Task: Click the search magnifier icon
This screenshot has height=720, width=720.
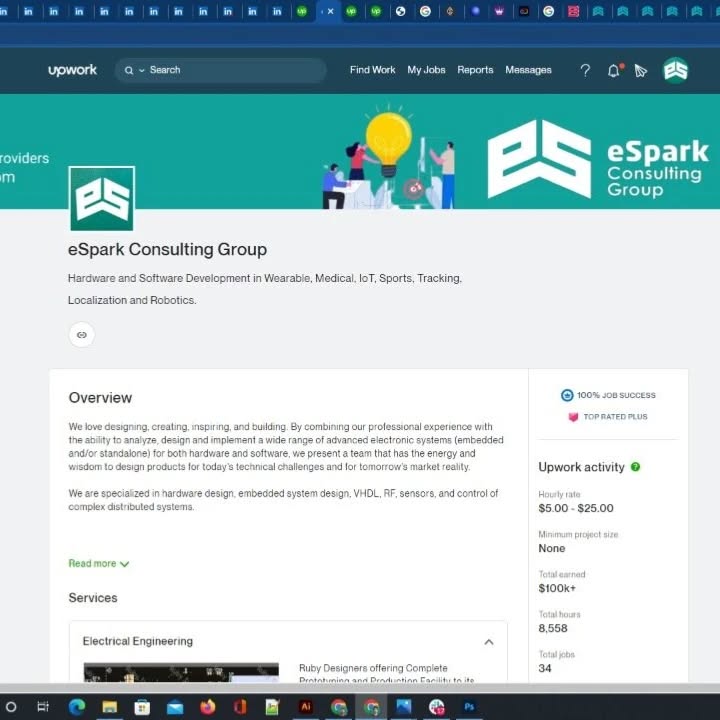Action: (129, 70)
